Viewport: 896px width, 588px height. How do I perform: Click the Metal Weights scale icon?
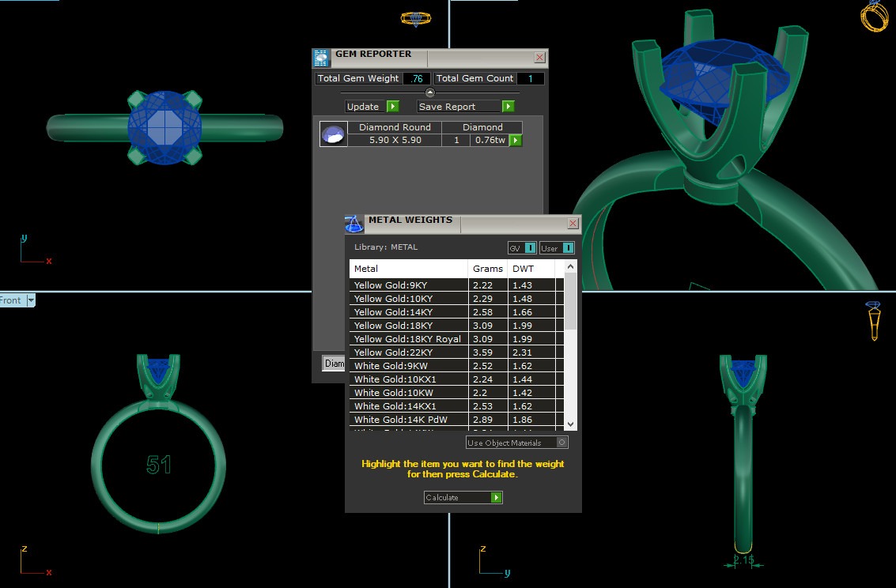point(354,224)
